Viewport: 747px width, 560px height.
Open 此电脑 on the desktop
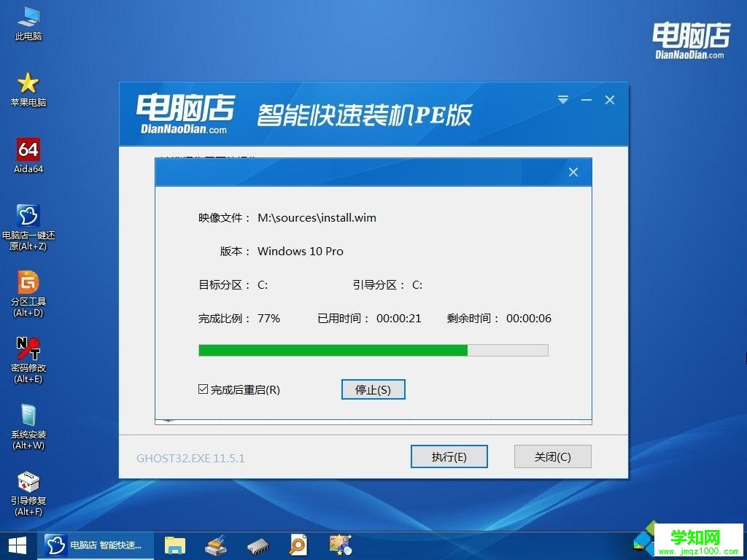coord(28,22)
